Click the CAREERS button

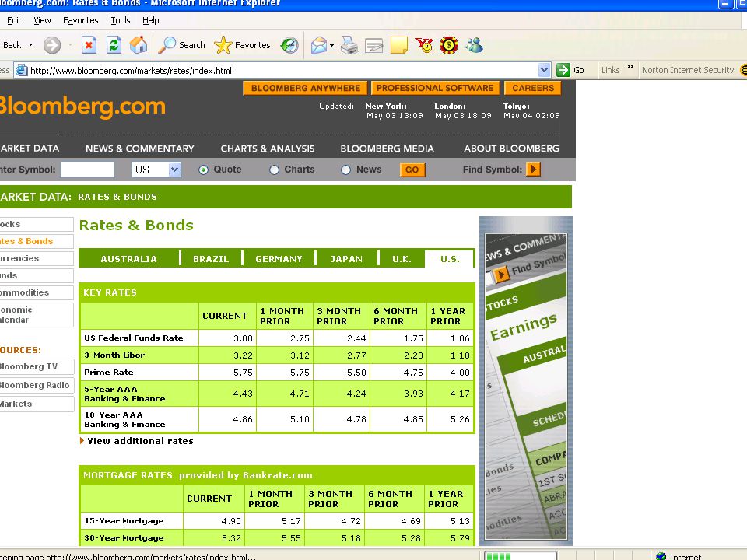[x=533, y=88]
